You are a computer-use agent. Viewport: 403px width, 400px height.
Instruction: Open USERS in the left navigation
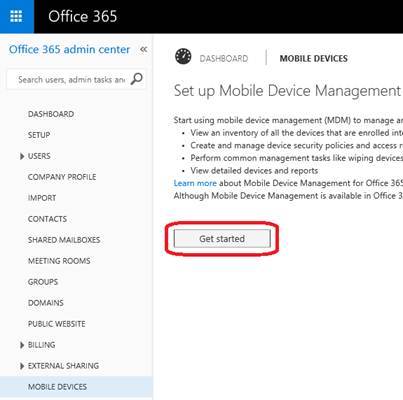[39, 156]
